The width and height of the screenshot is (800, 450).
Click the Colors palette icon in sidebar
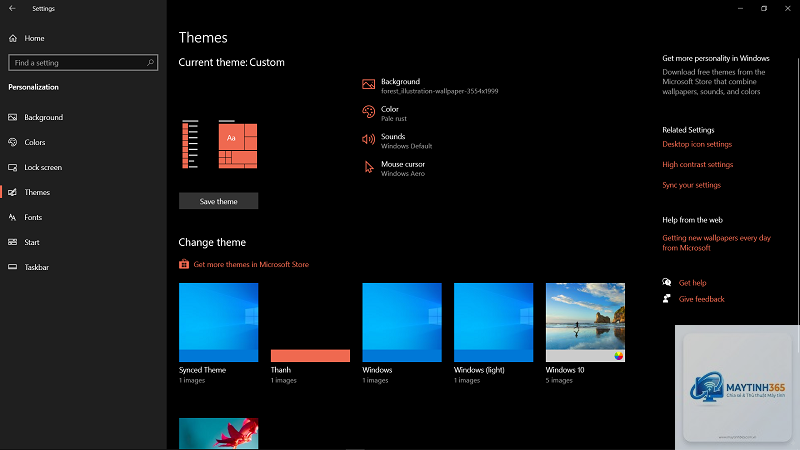pos(13,142)
